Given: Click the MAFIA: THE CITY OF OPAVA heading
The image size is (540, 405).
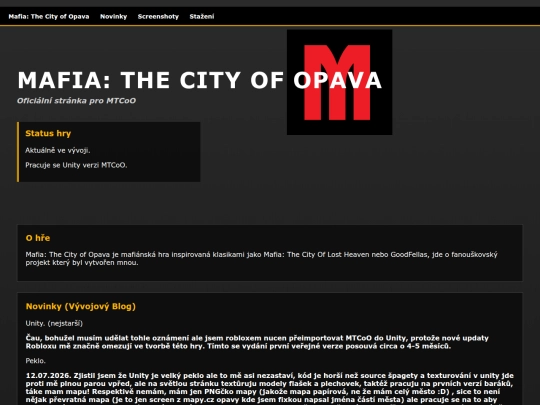Looking at the screenshot, I should [199, 80].
